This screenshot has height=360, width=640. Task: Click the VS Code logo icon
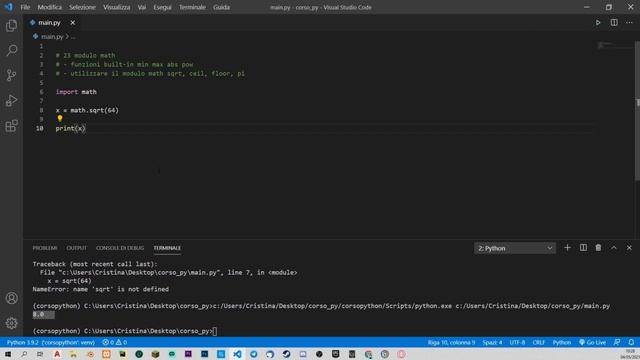8,7
